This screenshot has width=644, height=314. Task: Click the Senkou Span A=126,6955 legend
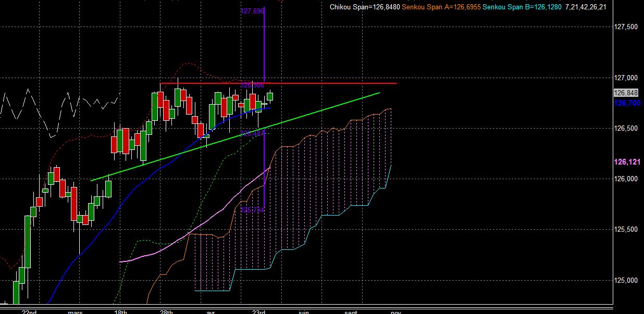coord(441,7)
